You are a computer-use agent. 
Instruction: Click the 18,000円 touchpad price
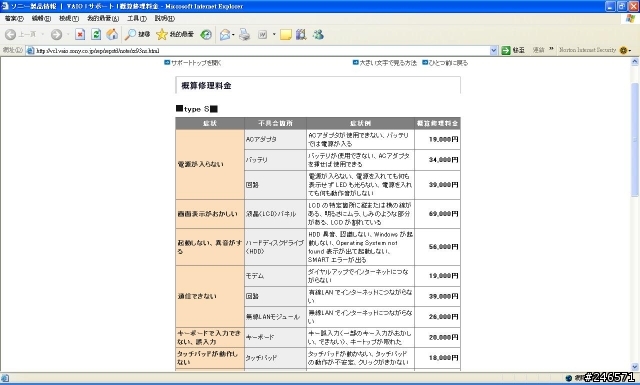[x=443, y=358]
